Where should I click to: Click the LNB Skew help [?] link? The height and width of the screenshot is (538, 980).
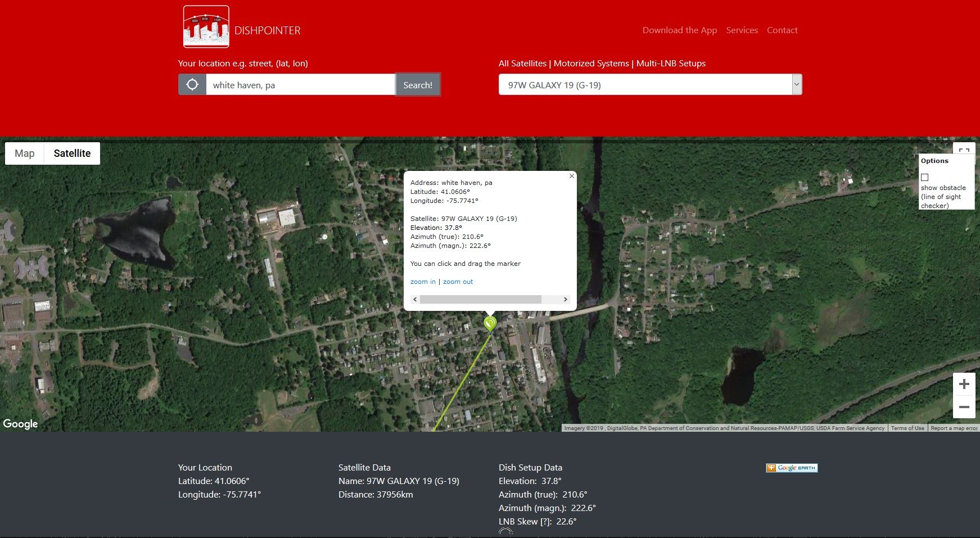click(545, 522)
